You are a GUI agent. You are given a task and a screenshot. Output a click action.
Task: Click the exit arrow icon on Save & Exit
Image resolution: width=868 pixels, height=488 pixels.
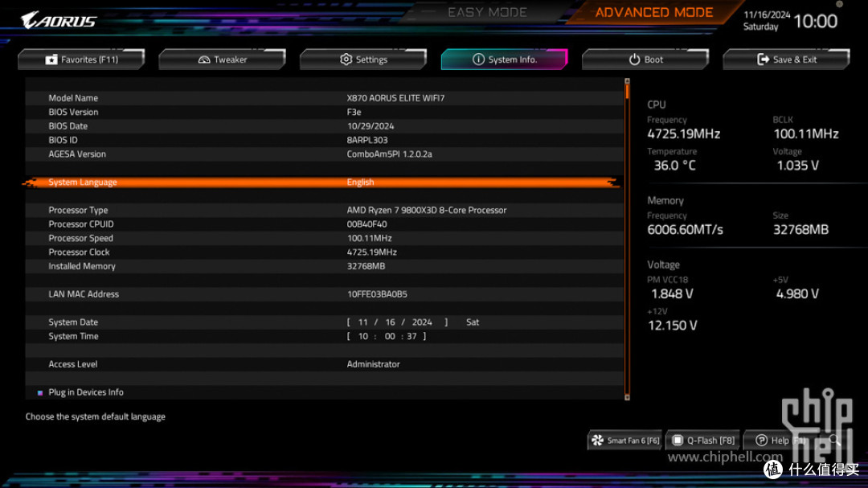pos(763,59)
